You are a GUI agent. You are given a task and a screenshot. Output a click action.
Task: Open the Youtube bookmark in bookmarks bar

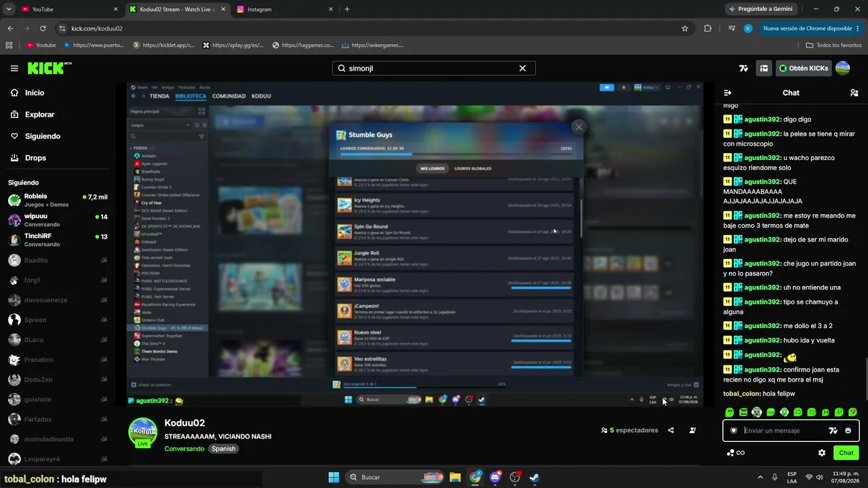tap(41, 45)
